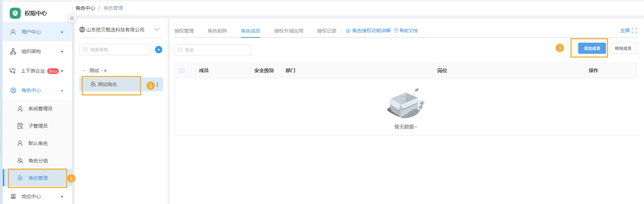Click the 岗位中心 badge icon
The image size is (644, 204).
tap(13, 196)
